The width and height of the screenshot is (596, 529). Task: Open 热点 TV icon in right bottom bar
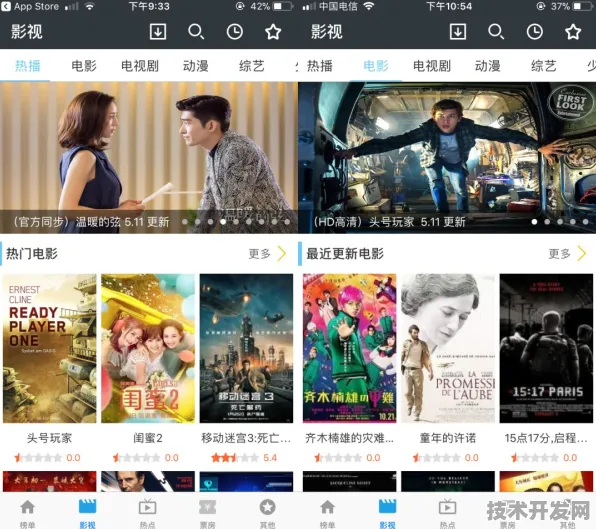point(447,507)
